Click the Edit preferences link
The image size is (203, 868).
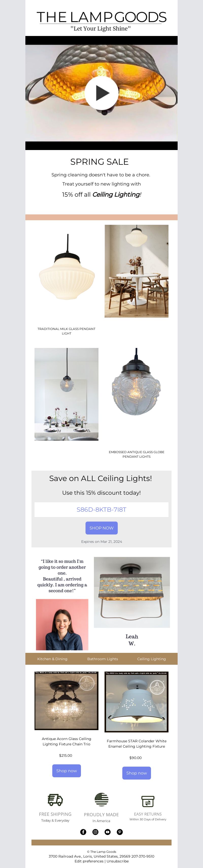(x=89, y=861)
